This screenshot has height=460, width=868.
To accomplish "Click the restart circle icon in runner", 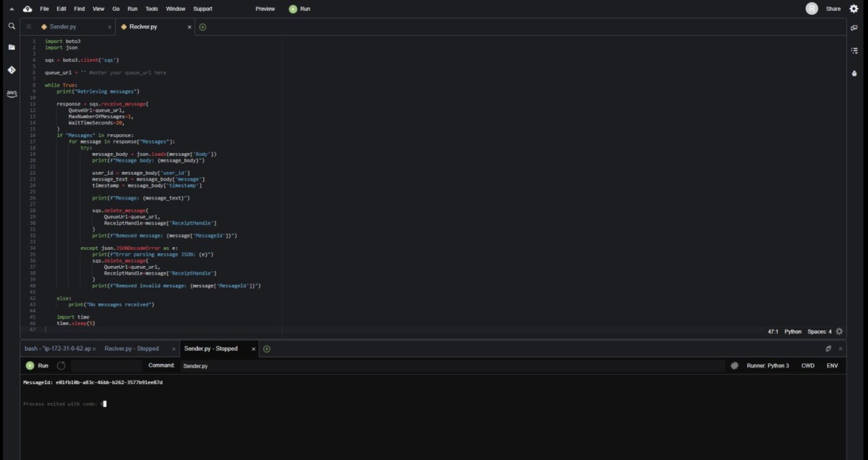I will coord(61,366).
